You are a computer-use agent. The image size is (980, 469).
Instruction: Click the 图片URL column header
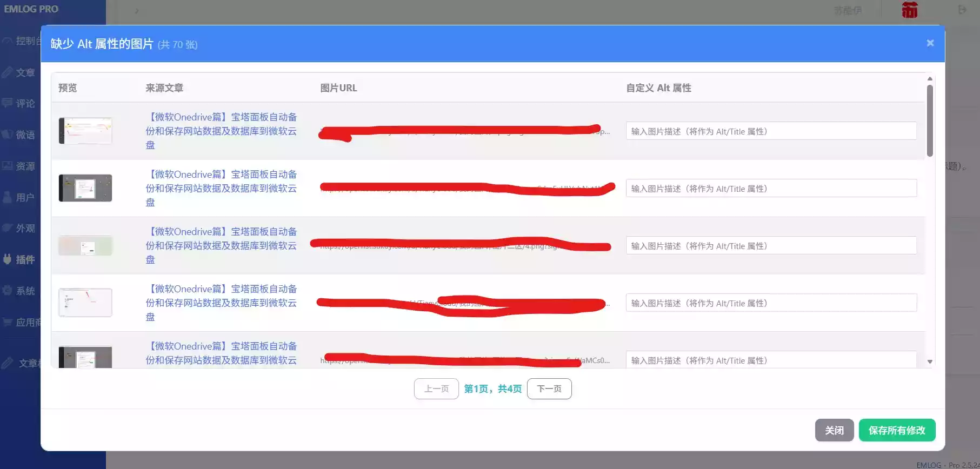(x=338, y=88)
